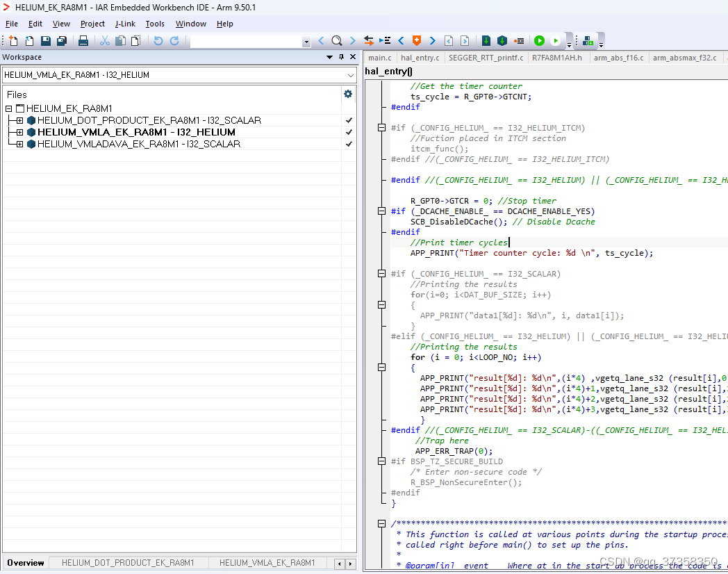
Task: Click the Go To line icon
Action: click(385, 41)
